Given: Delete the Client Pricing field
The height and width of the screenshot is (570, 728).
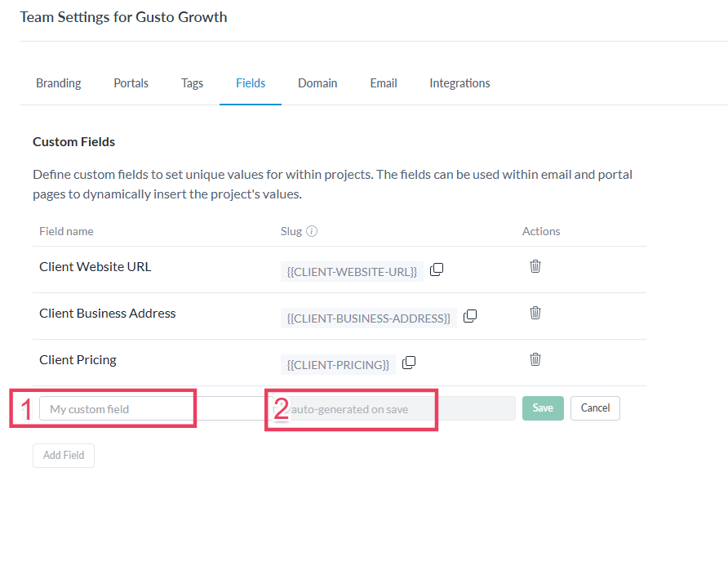Looking at the screenshot, I should [x=535, y=359].
